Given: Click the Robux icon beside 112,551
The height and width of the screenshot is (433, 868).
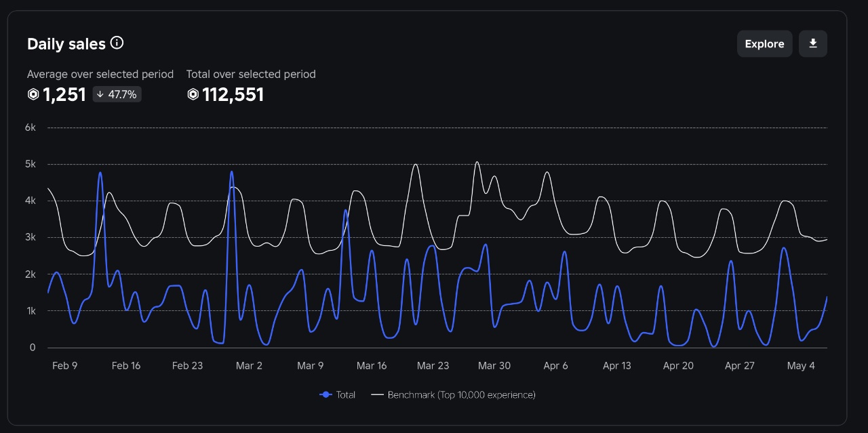Looking at the screenshot, I should 193,95.
